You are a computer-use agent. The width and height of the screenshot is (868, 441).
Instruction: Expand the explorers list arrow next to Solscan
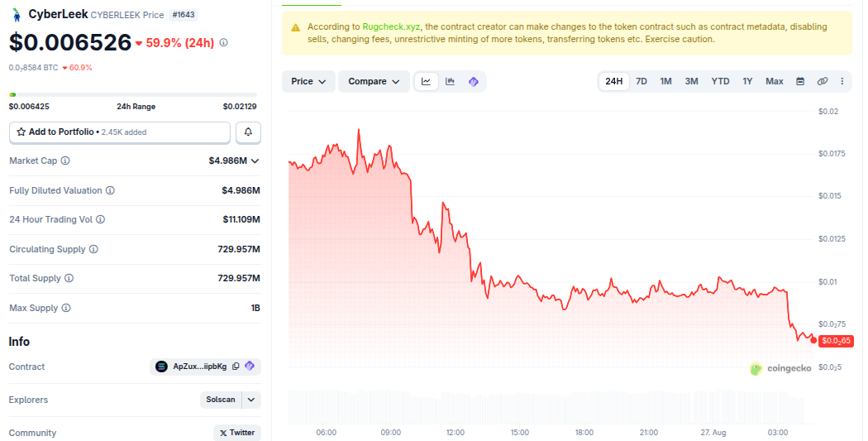250,400
